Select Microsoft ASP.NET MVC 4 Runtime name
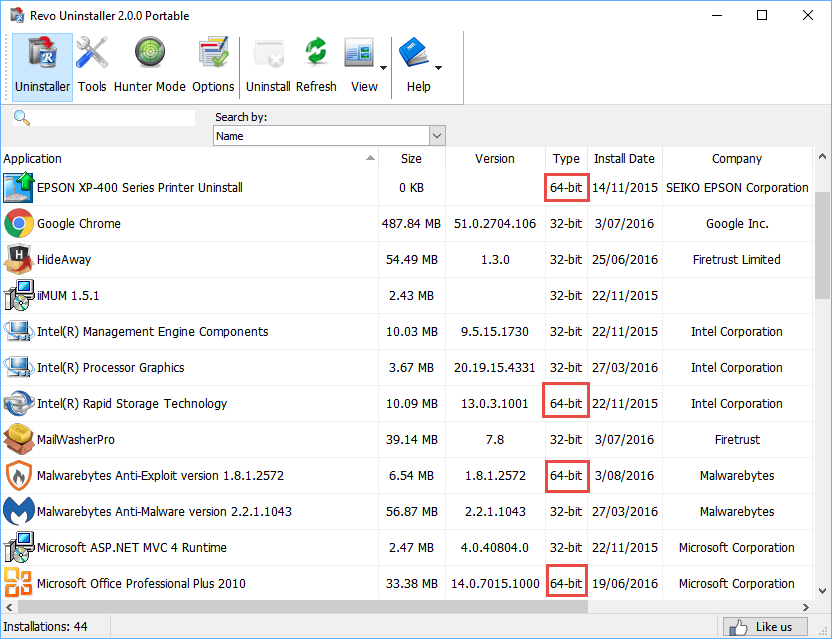 point(132,548)
